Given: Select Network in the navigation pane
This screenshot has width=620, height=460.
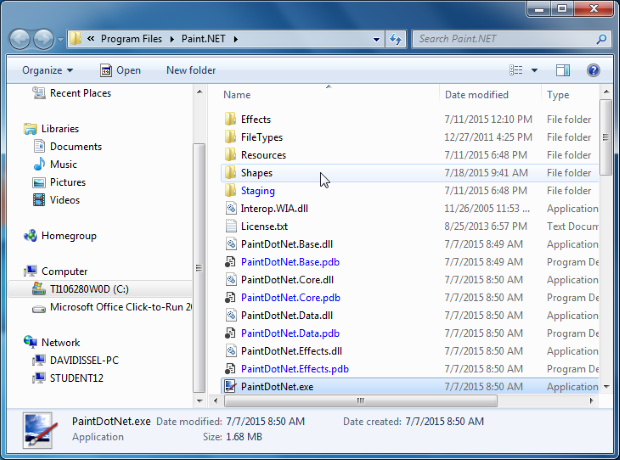Looking at the screenshot, I should point(60,343).
